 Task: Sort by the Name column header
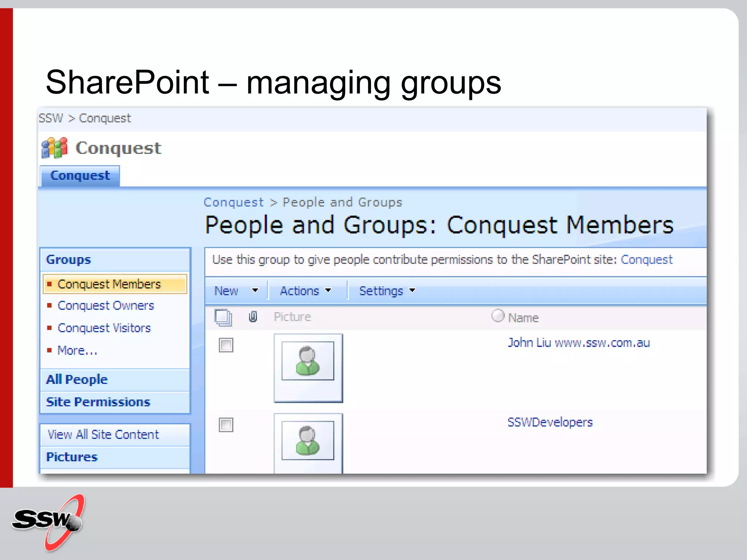[523, 318]
